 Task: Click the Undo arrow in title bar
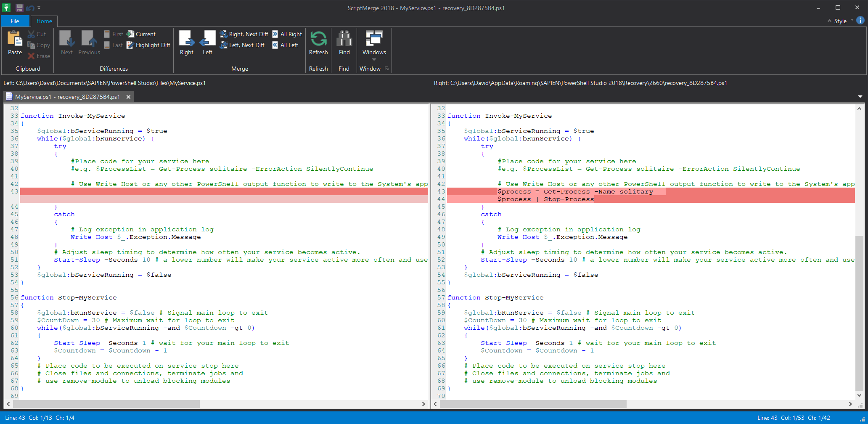tap(30, 8)
